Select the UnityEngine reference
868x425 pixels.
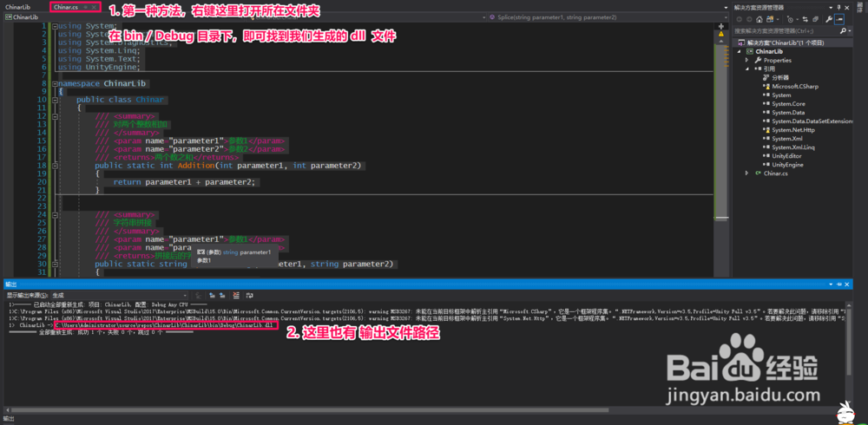click(787, 165)
